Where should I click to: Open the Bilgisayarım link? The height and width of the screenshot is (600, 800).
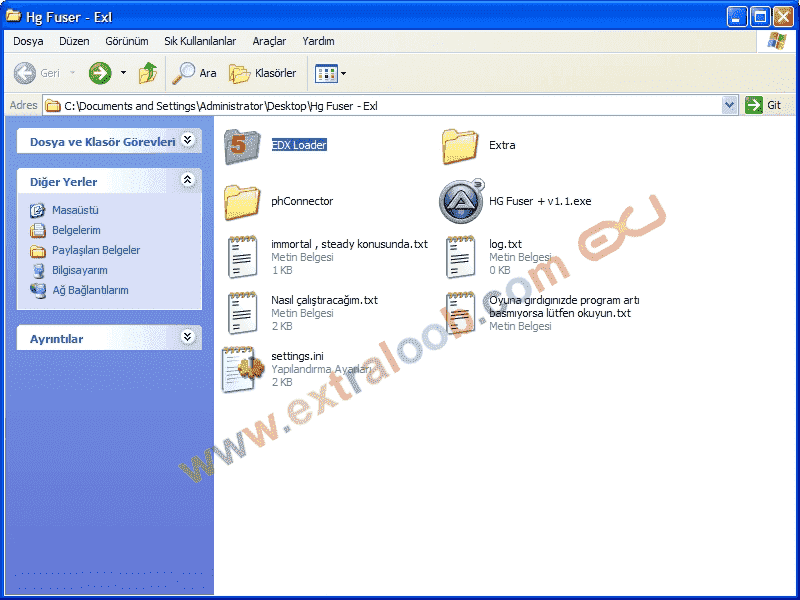80,270
